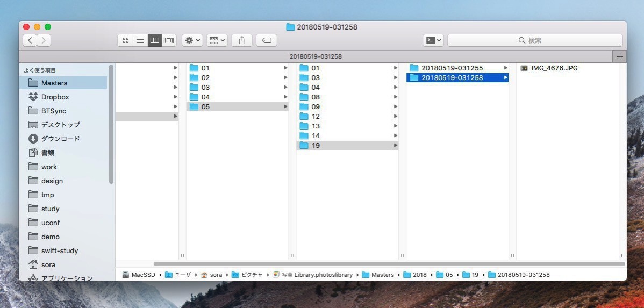Select file IMG_4676.JPG
Image resolution: width=644 pixels, height=308 pixels.
567,68
